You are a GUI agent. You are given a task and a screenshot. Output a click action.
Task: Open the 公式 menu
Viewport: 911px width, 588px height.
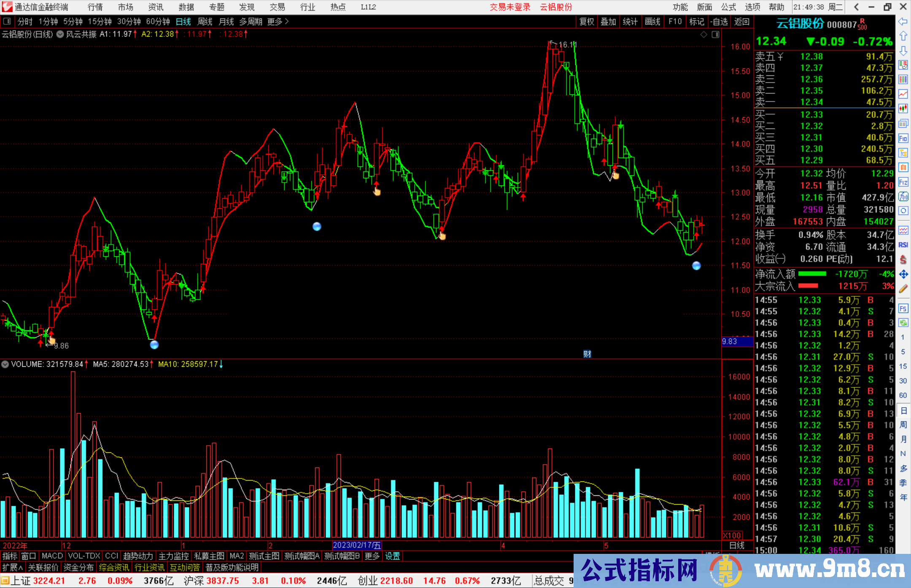click(728, 7)
